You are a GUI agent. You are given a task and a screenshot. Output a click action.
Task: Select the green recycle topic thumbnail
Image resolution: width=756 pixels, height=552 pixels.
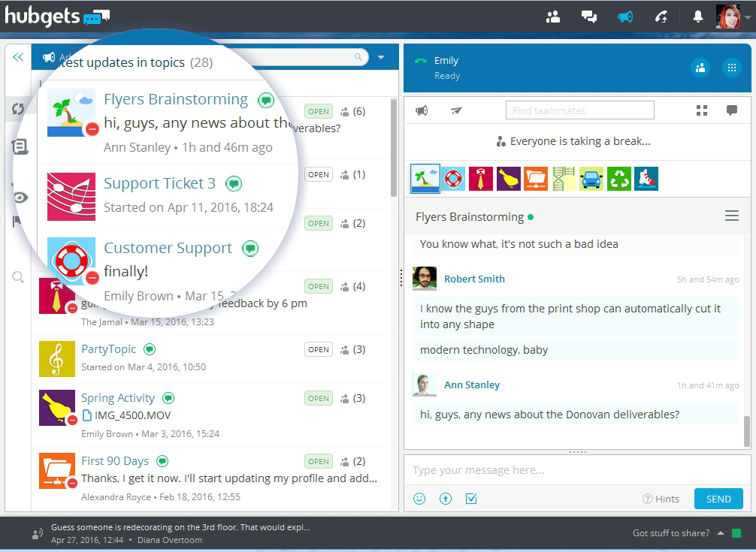click(x=619, y=179)
